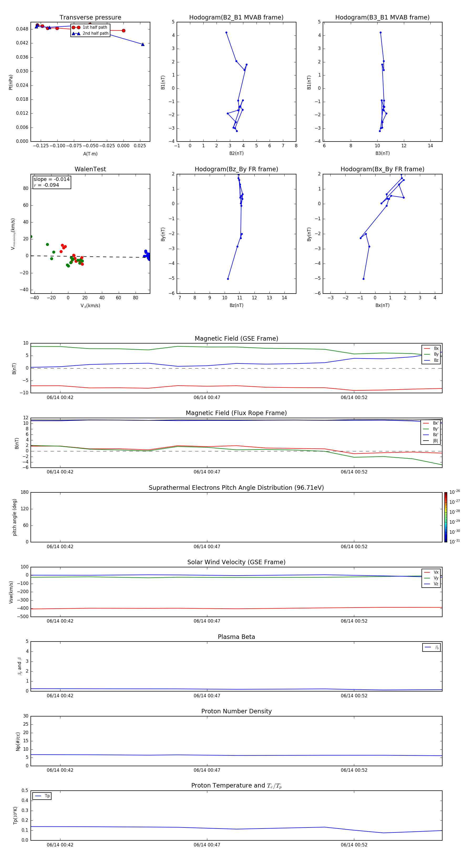Click '06/14 00:52' tick under proton temperature

coord(354,845)
